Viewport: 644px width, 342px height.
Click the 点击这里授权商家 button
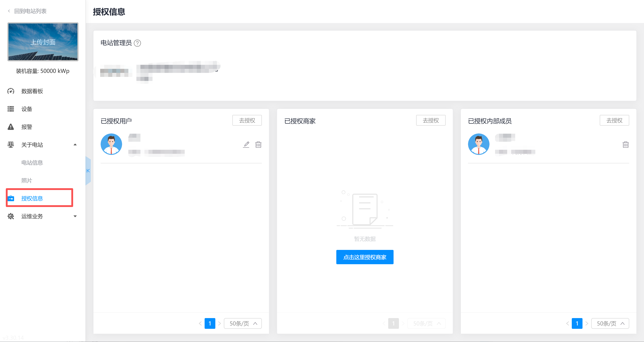pos(364,257)
